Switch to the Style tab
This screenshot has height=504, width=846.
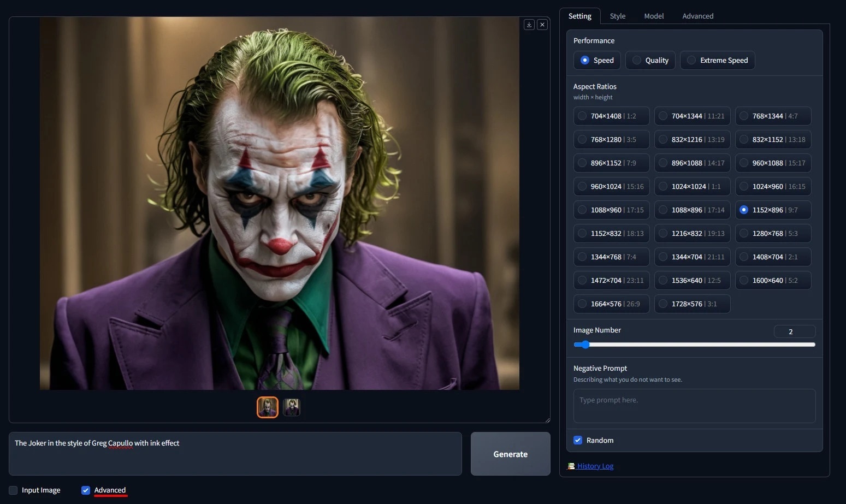pos(618,16)
